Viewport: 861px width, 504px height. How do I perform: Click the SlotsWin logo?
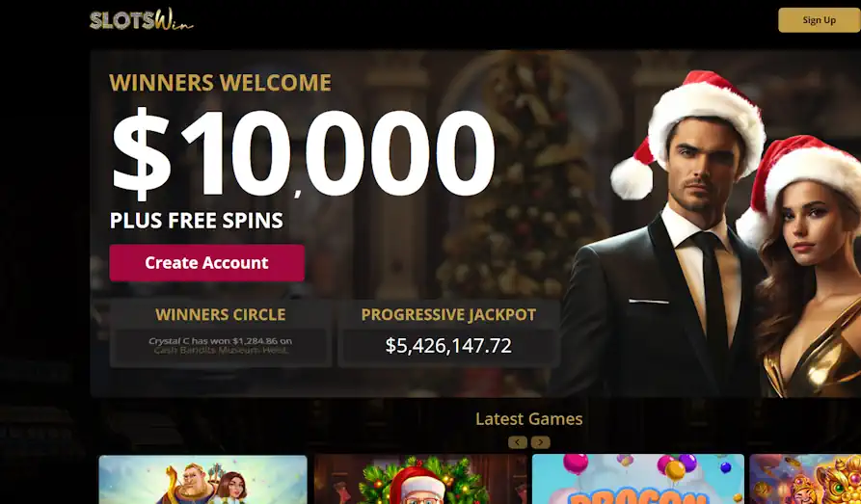(x=141, y=20)
